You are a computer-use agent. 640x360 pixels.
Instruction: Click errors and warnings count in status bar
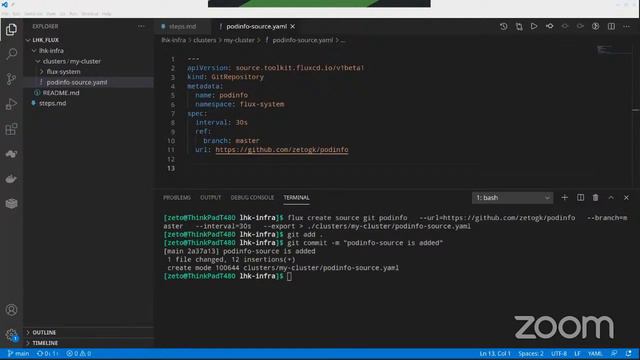pos(79,353)
